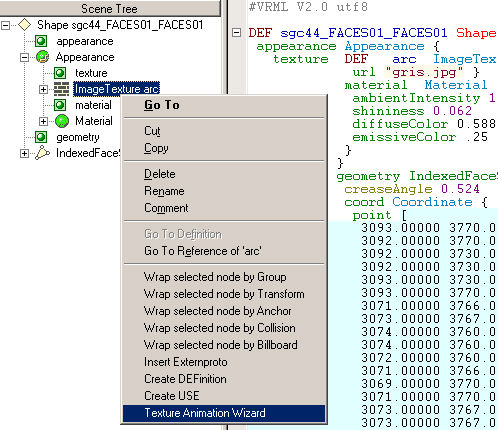Choose 'Comment' in the context menu
Screen dimensions: 498x430
pyautogui.click(x=224, y=208)
